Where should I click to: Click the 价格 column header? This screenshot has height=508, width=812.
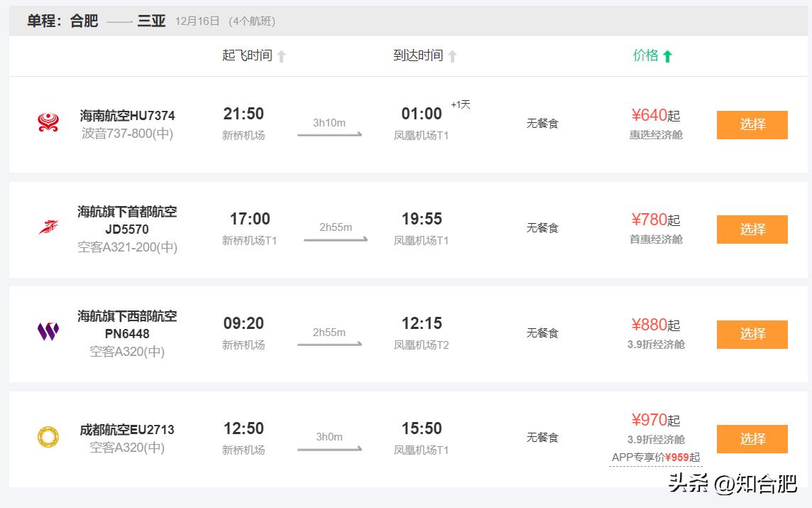pos(645,55)
